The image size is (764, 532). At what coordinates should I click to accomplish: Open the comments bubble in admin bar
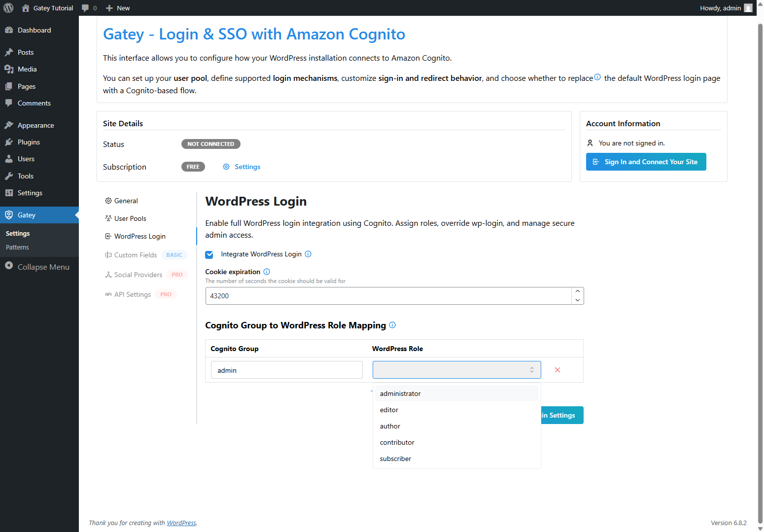(x=89, y=8)
